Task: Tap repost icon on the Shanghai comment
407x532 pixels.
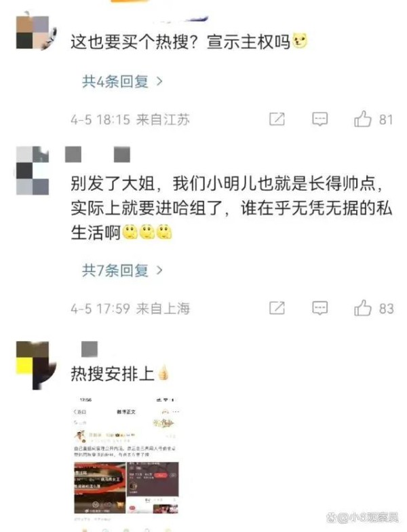Action: tap(277, 308)
